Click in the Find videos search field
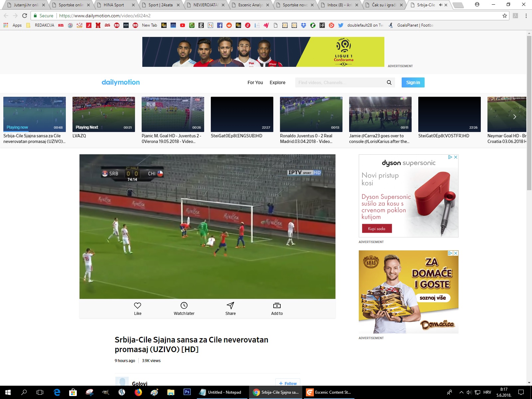Viewport: 532px width, 399px height. [x=339, y=82]
